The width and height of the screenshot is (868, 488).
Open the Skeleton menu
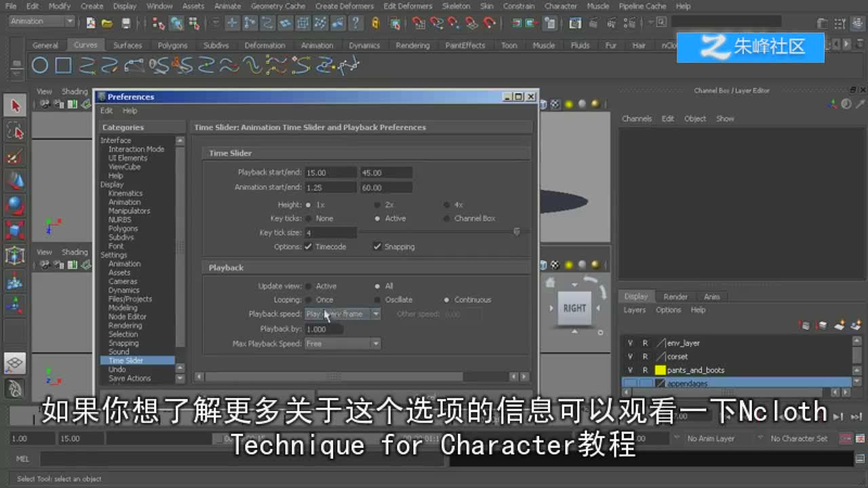[456, 6]
